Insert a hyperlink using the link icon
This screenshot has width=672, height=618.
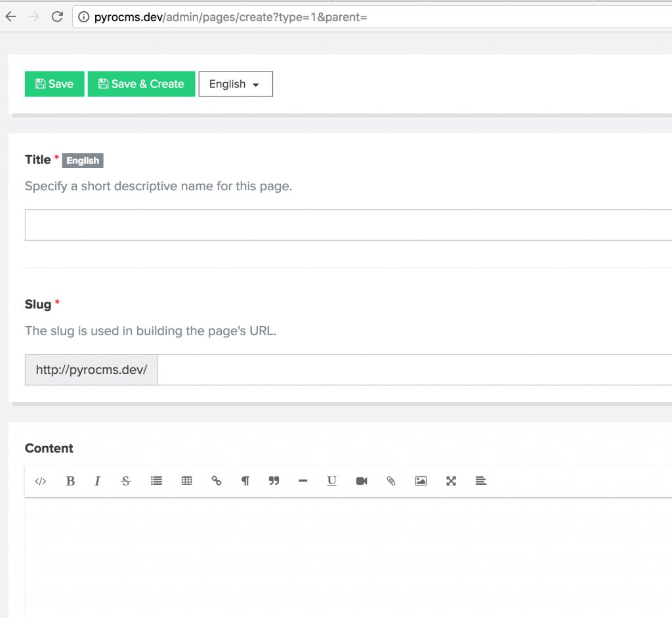pos(216,481)
